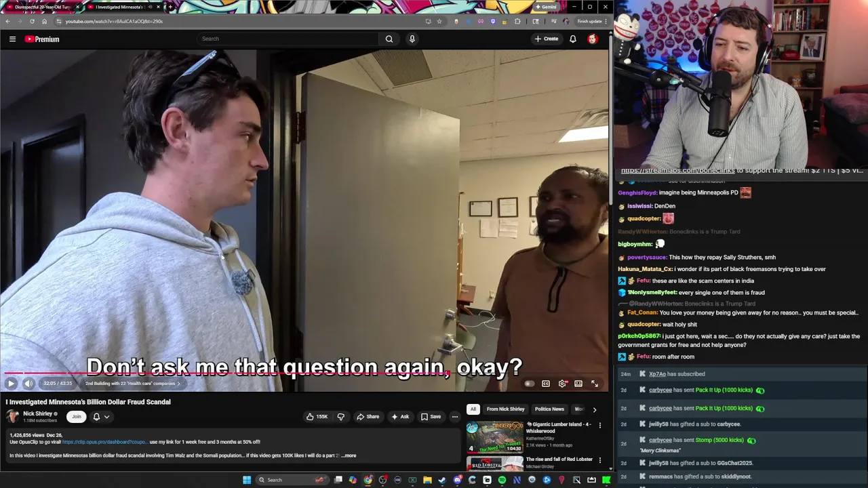This screenshot has width=868, height=488.
Task: Share the video
Action: (368, 417)
